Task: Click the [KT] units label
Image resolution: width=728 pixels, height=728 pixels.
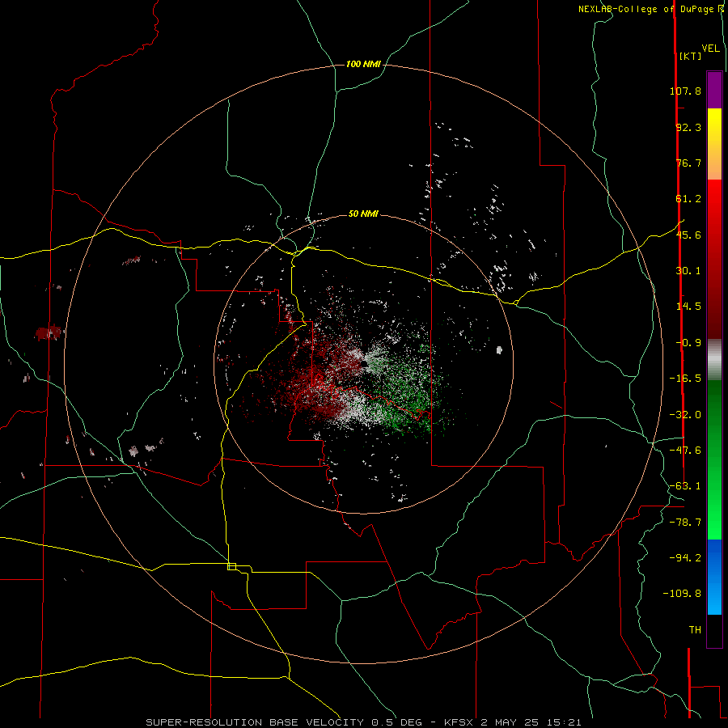Action: (x=690, y=56)
